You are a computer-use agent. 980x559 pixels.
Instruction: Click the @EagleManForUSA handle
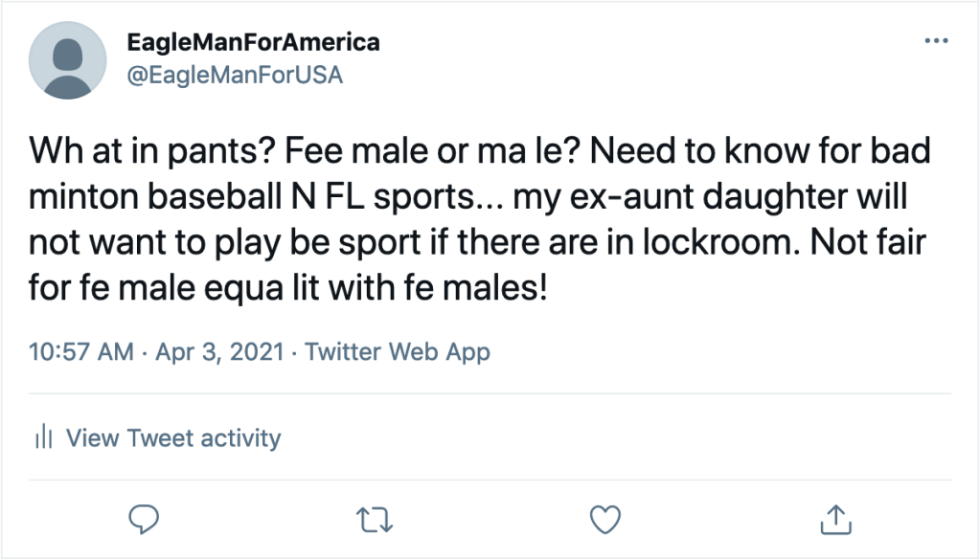pos(235,75)
